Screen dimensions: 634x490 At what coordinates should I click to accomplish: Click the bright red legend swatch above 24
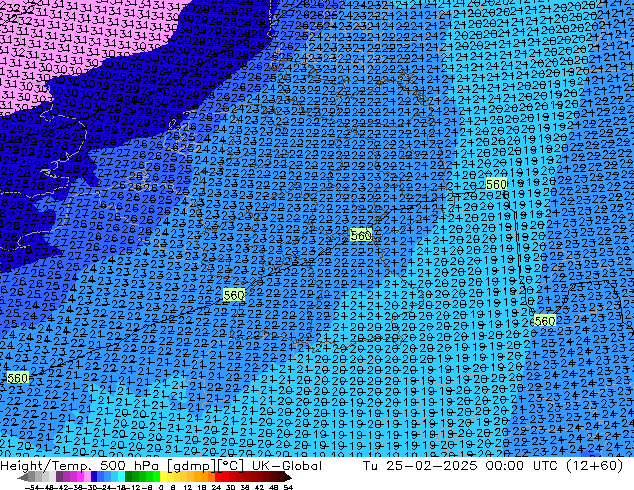tap(218, 477)
